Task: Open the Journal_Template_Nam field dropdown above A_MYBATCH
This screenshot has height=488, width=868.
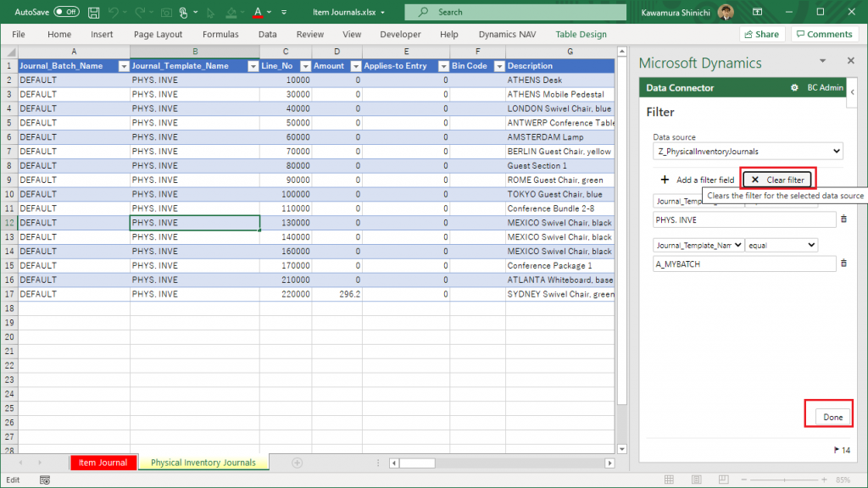Action: point(698,245)
